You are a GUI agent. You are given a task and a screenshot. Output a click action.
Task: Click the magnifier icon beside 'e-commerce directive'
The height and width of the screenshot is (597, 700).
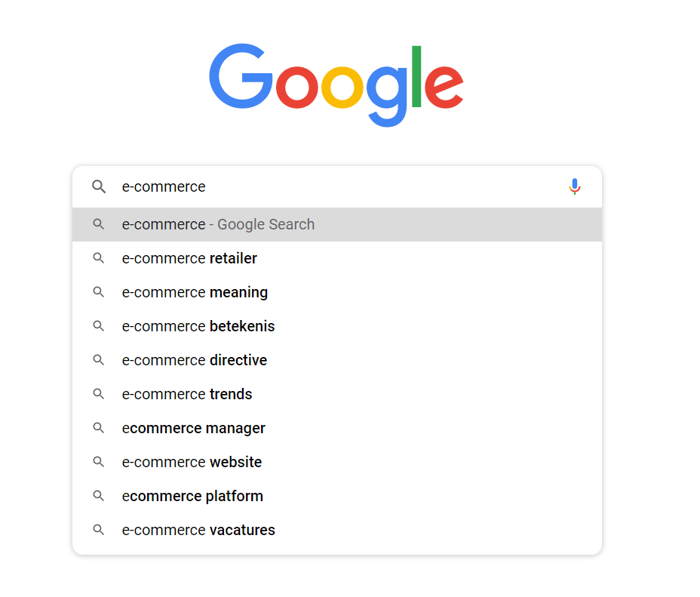click(x=98, y=360)
